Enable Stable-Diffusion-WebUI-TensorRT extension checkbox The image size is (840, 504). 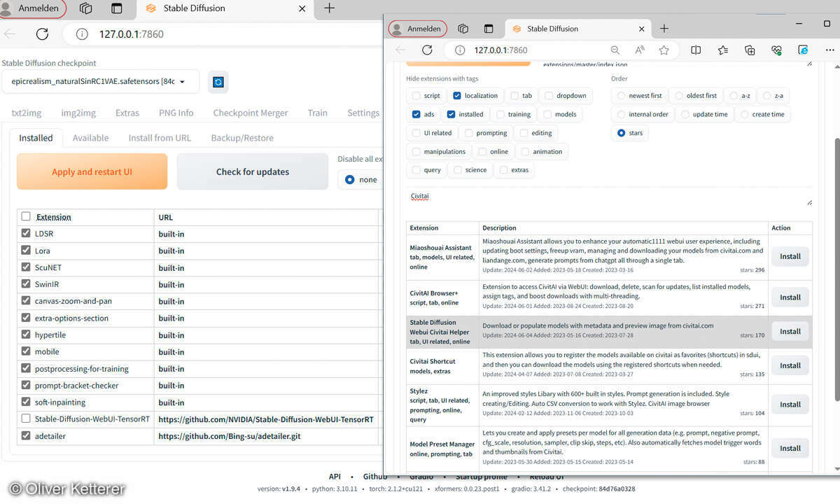point(26,419)
